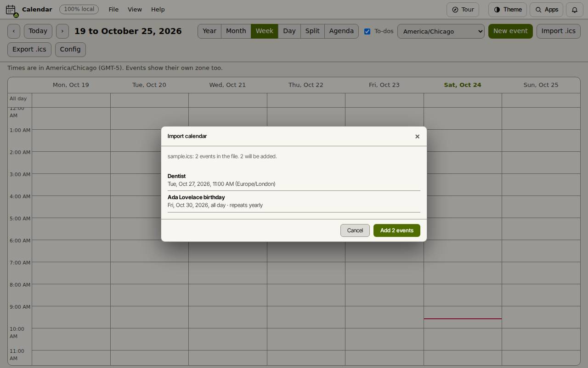Viewport: 588px width, 368px height.
Task: Click the All day row label
Action: (18, 98)
